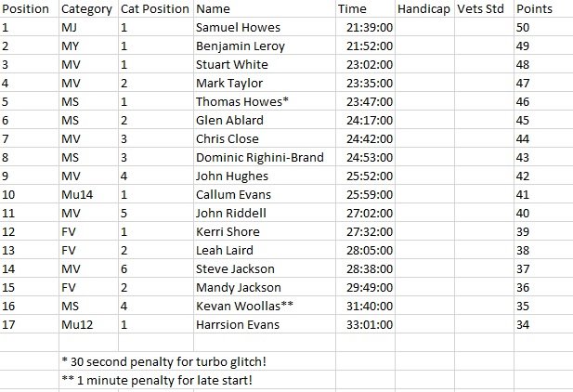Click the Vets Std header cell
The width and height of the screenshot is (573, 392).
483,9
